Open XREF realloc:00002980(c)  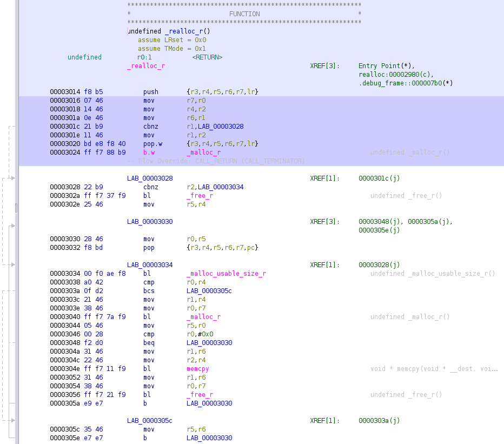pos(396,74)
